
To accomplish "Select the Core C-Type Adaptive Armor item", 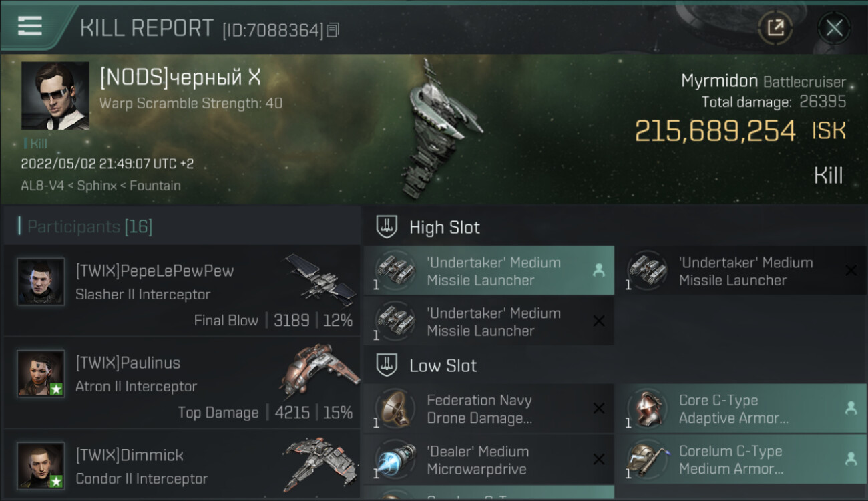I will [x=740, y=409].
